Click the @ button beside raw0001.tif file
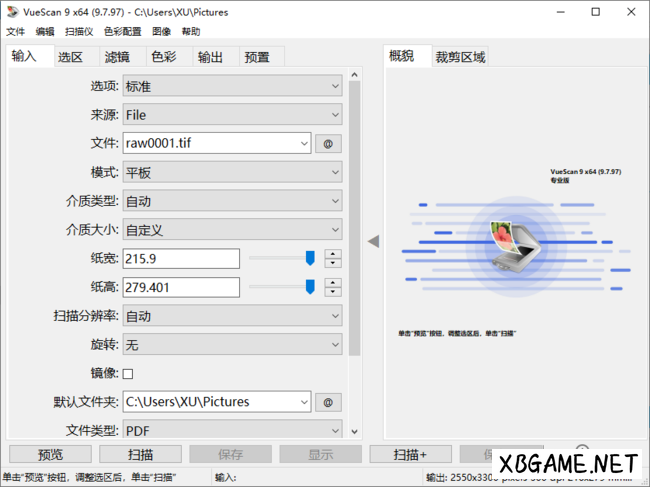Viewport: 650px width, 487px height. (x=328, y=144)
